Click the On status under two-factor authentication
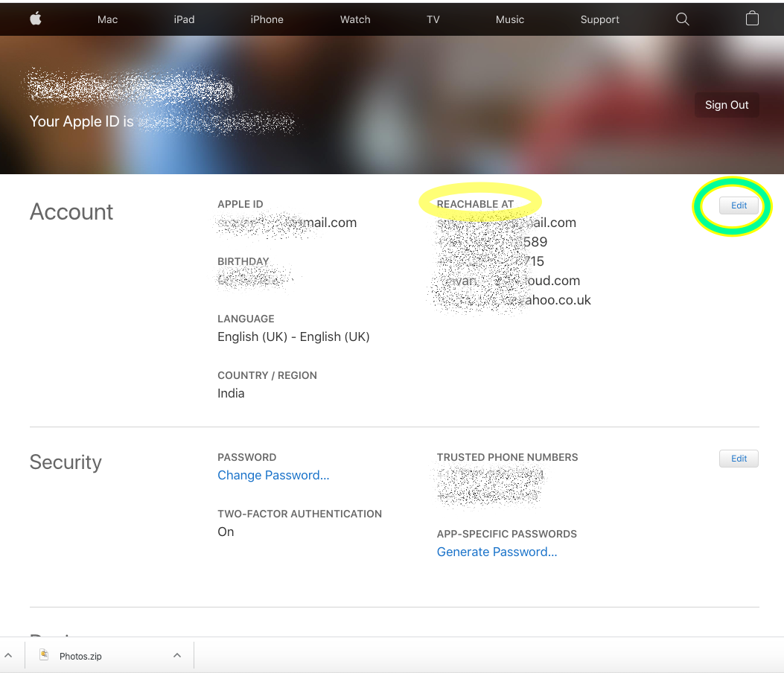 [226, 532]
